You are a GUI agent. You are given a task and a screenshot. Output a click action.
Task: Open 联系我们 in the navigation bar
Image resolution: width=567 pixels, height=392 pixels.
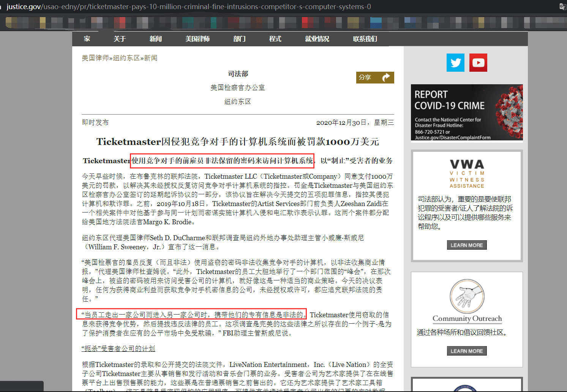tap(365, 39)
